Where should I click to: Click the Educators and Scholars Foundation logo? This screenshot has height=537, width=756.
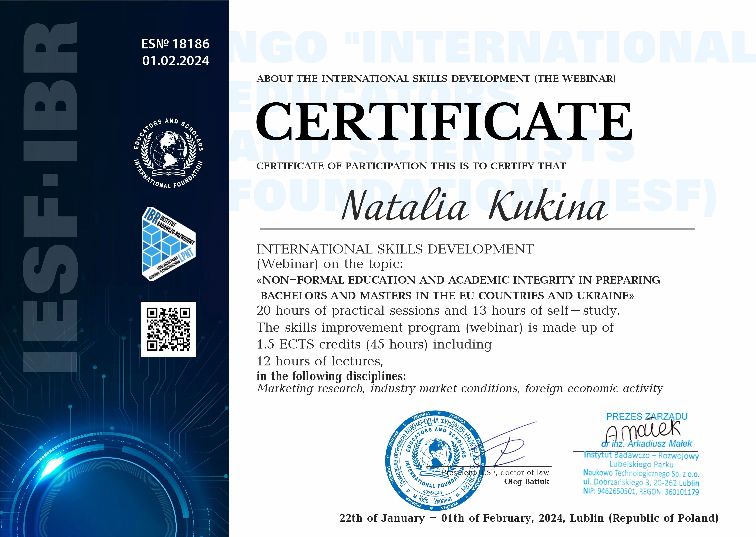tap(168, 153)
